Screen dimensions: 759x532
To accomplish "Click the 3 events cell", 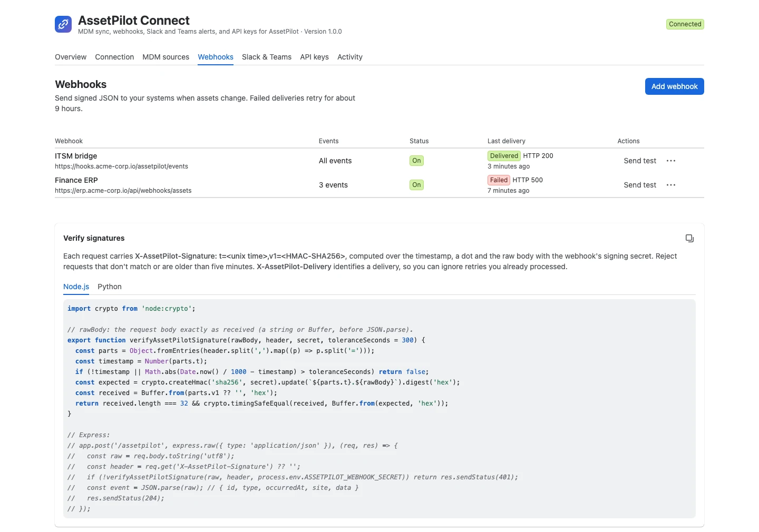I will tap(333, 185).
